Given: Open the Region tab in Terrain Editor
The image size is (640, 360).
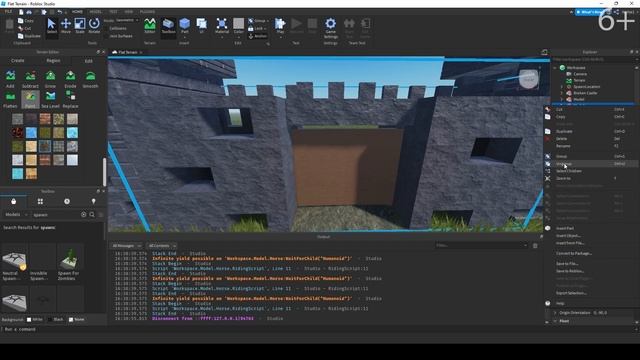Looking at the screenshot, I should [x=53, y=60].
